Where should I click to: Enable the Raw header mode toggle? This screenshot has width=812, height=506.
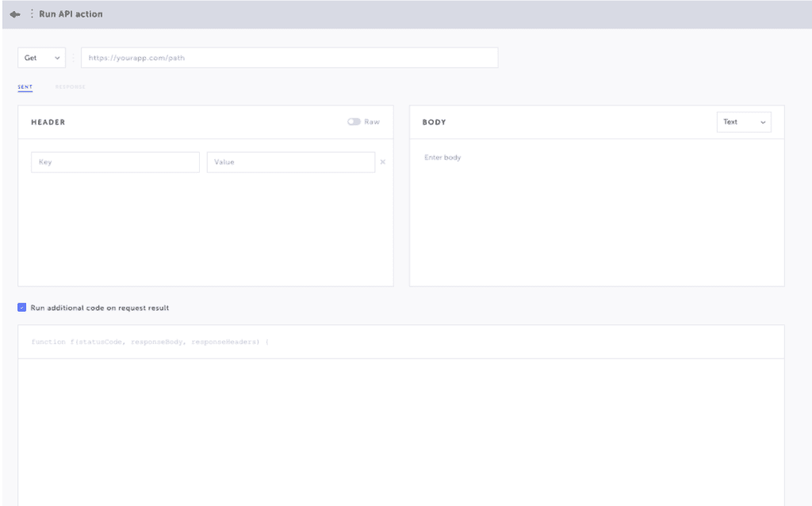click(356, 122)
